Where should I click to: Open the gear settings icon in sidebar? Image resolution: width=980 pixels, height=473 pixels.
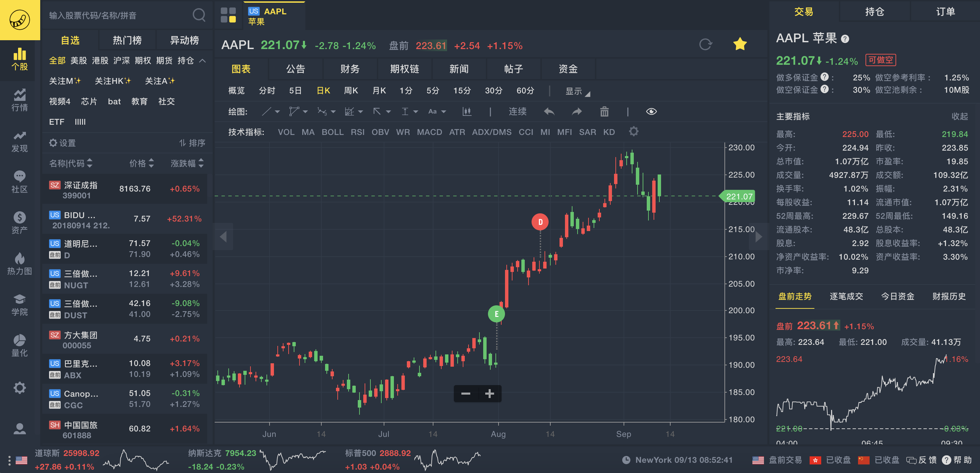(19, 388)
